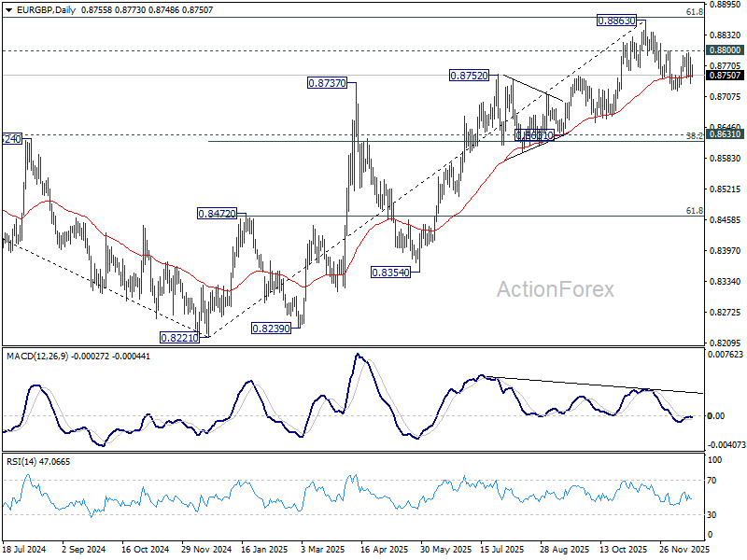
Task: Click the 18 Jul 2024 date marker
Action: tap(24, 550)
